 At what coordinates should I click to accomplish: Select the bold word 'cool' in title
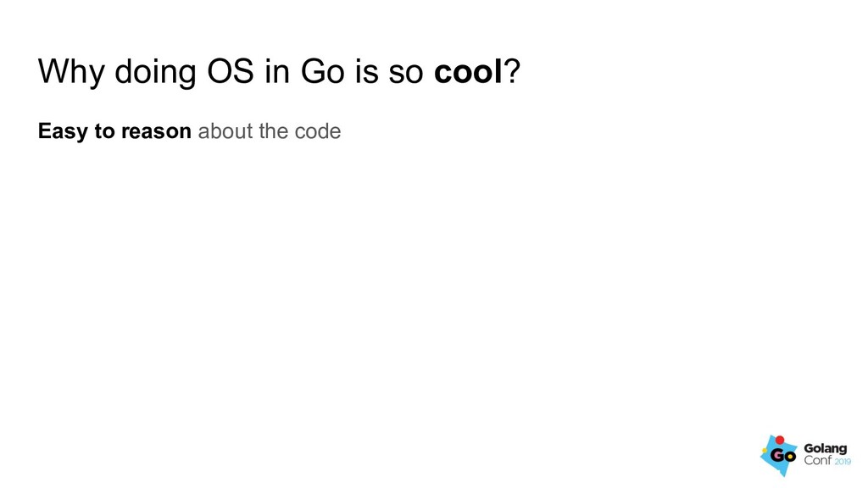point(468,71)
